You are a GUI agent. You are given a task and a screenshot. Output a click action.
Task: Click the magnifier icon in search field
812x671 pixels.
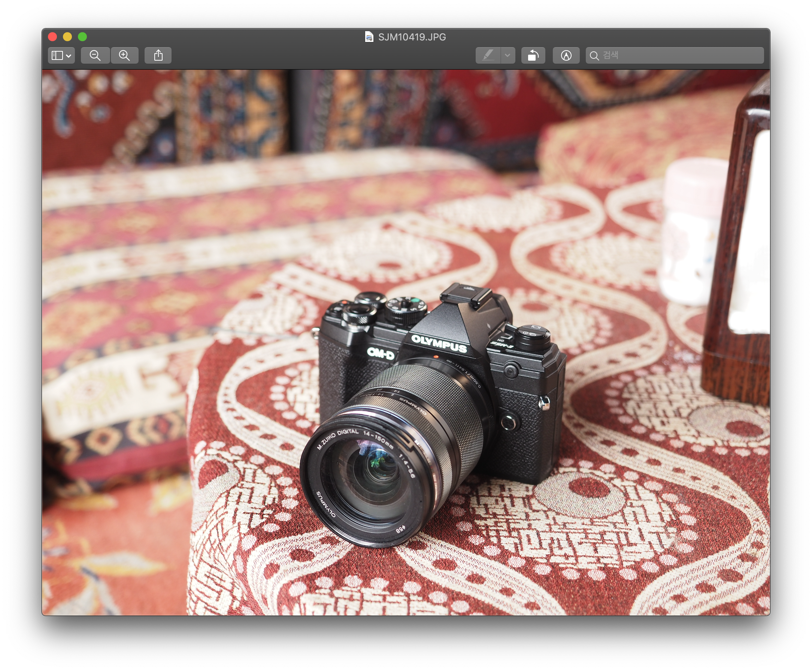coord(594,56)
